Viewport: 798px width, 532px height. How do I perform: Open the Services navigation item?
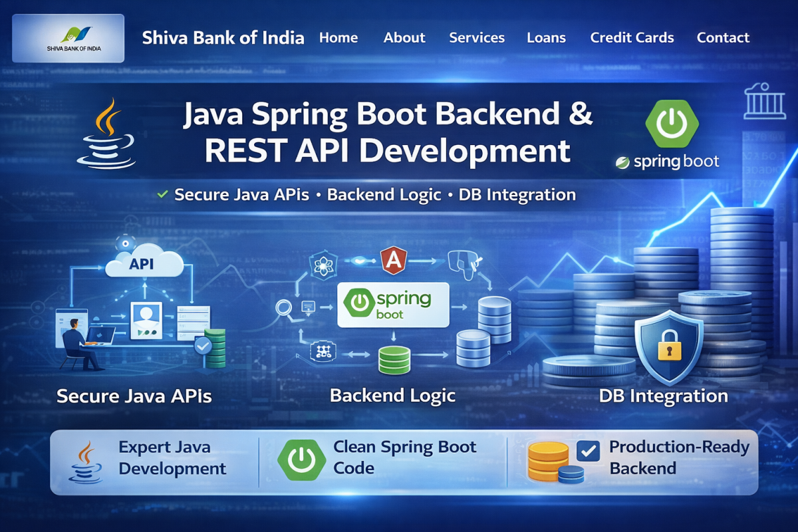pos(477,38)
